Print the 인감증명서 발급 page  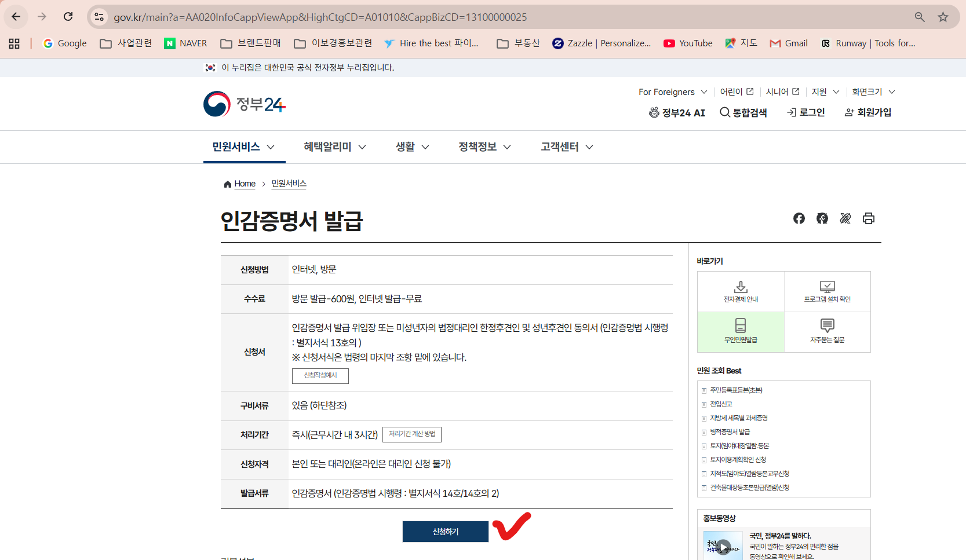click(868, 218)
